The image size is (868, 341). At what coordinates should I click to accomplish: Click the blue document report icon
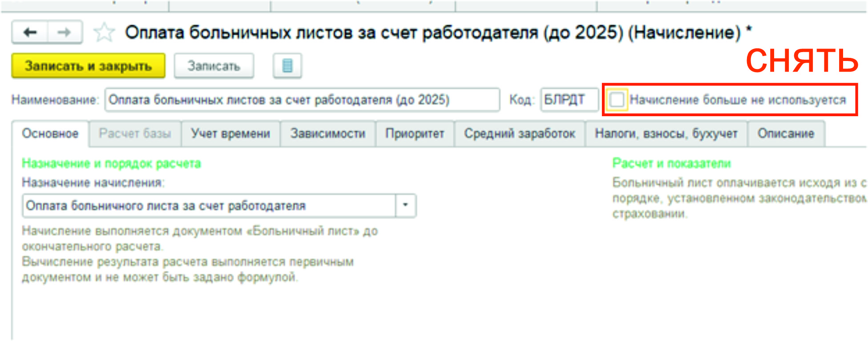pyautogui.click(x=287, y=66)
